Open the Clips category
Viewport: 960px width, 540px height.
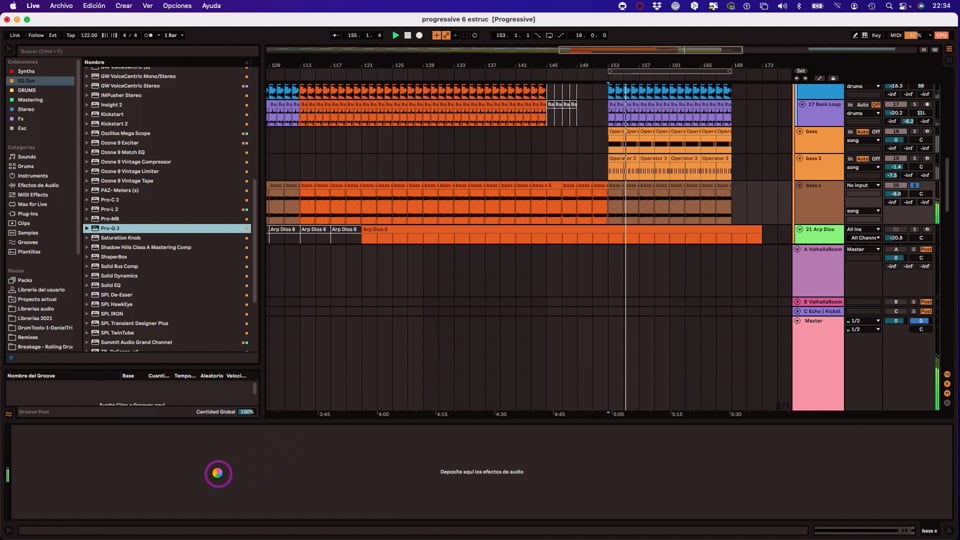pyautogui.click(x=23, y=223)
